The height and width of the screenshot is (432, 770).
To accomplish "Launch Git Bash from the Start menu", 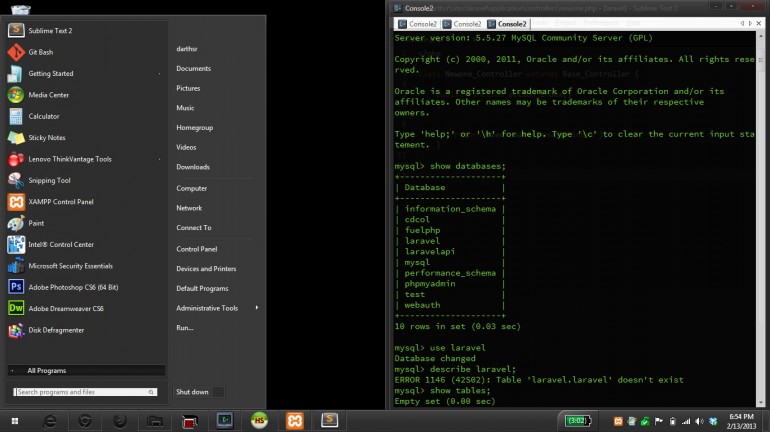I will point(86,52).
